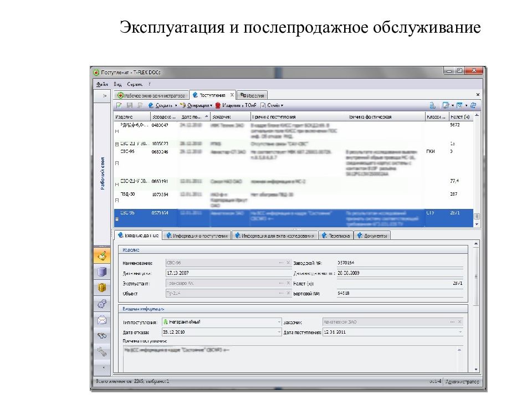Click the database cylinder sidebar icon

click(x=102, y=272)
